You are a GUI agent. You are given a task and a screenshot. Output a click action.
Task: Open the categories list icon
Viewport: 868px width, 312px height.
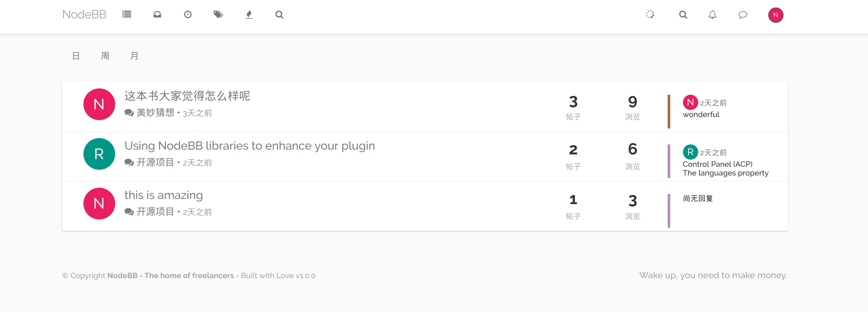[127, 15]
